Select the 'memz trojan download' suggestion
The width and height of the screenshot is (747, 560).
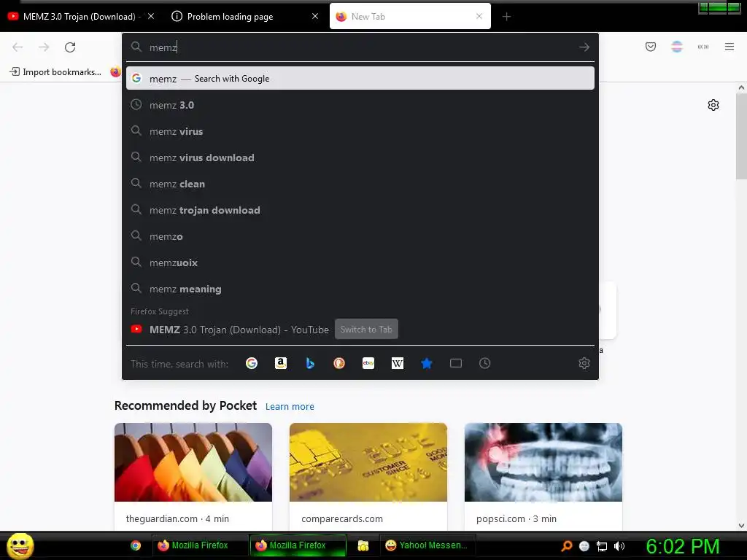(x=360, y=210)
